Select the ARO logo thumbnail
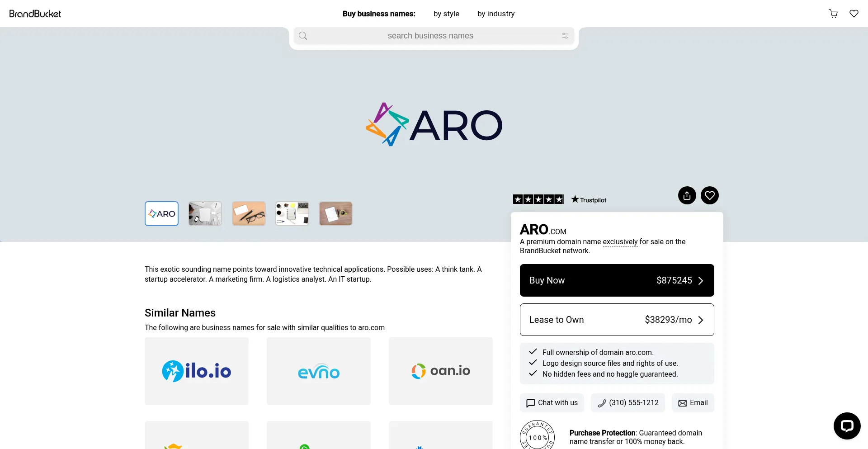The width and height of the screenshot is (868, 449). pos(161,213)
